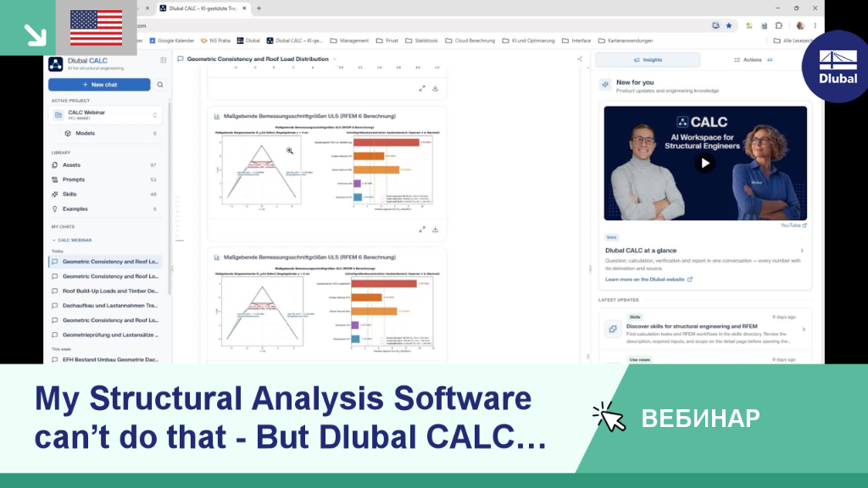
Task: Click the fullscreen icon of the topmost partially visible chart
Action: click(422, 88)
